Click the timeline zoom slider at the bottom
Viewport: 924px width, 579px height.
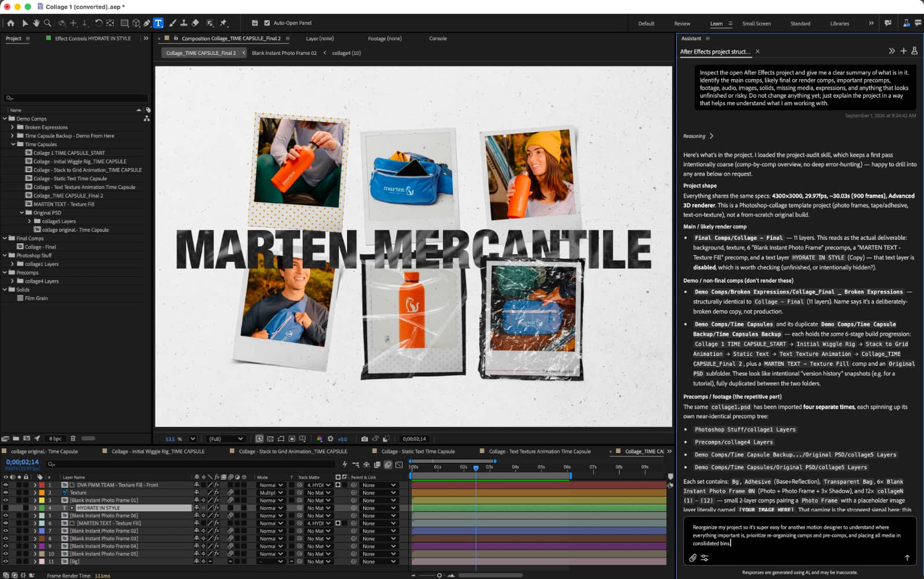click(439, 575)
